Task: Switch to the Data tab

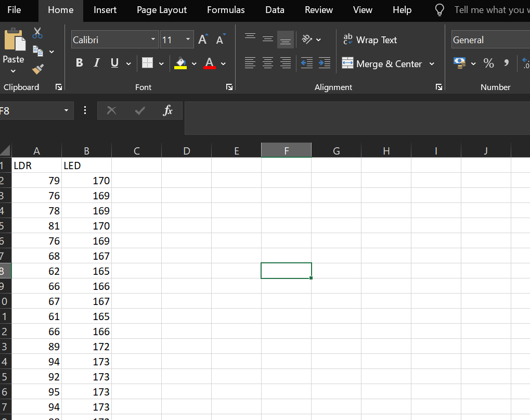Action: coord(275,10)
